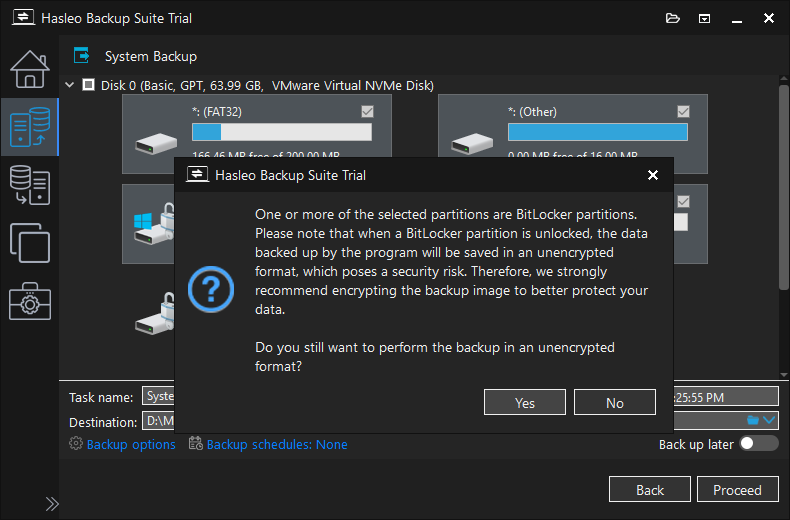Click the question mark dialog icon
The image size is (790, 520).
tap(211, 289)
